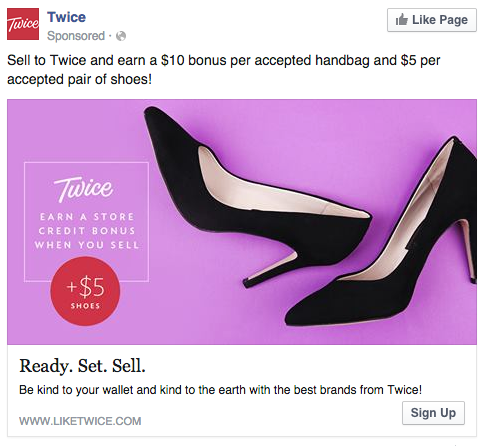Click the WHEN YOU SELL text line
This screenshot has height=446, width=484.
point(87,245)
